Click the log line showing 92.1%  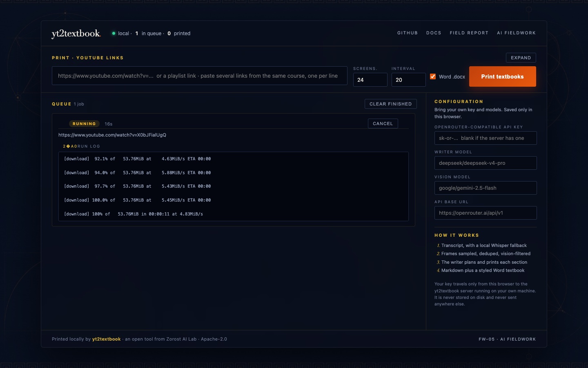point(138,159)
